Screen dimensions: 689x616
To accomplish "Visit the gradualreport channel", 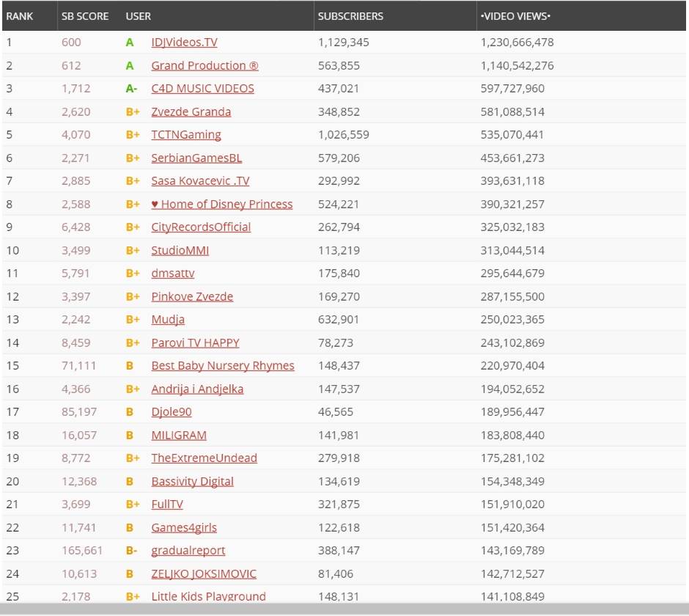I will point(188,550).
